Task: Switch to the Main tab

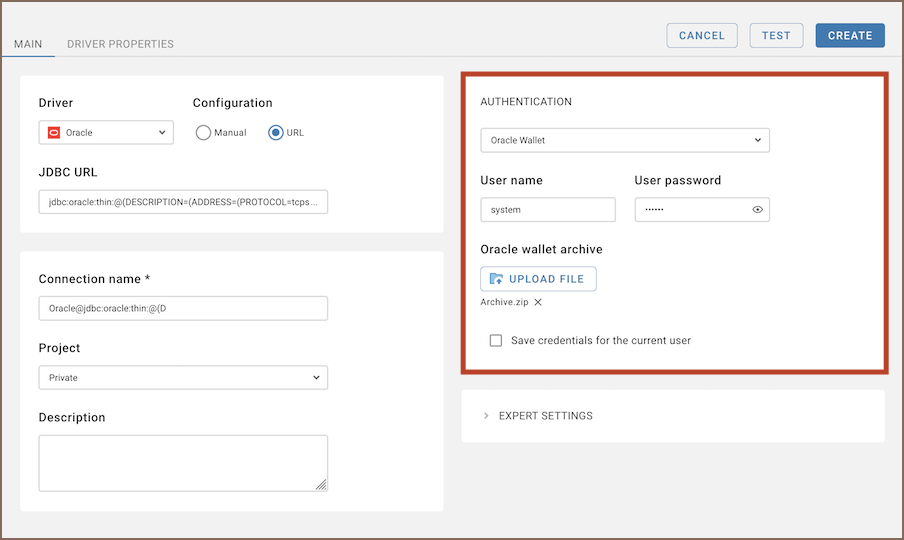Action: 28,44
